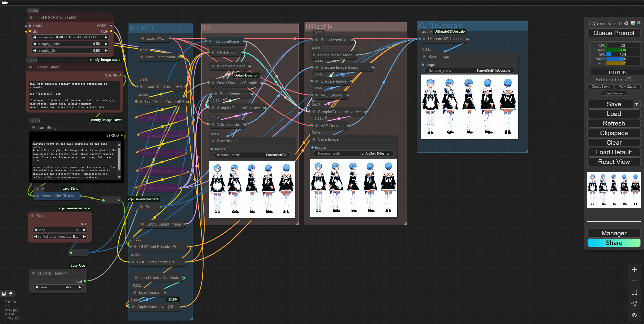Click the notification bell icon bottom left
This screenshot has height=324, width=644.
[x=11, y=293]
